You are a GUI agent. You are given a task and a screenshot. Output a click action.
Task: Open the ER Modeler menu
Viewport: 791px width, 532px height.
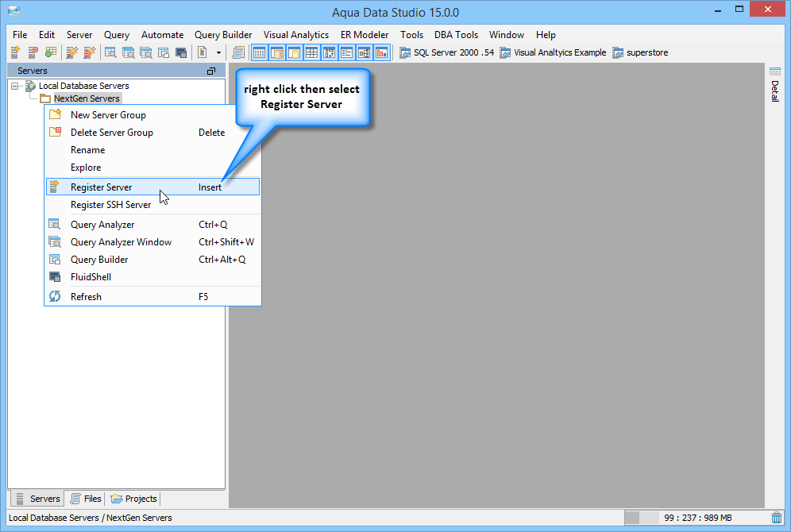(365, 35)
